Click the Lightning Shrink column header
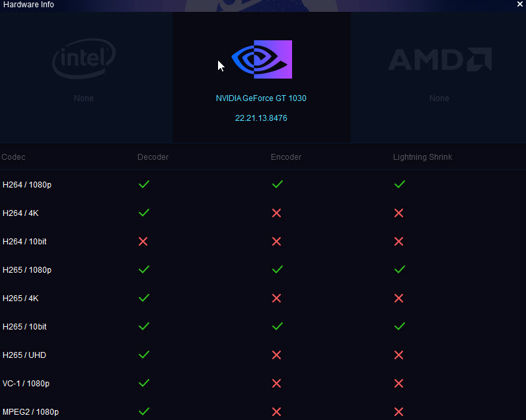 click(422, 157)
